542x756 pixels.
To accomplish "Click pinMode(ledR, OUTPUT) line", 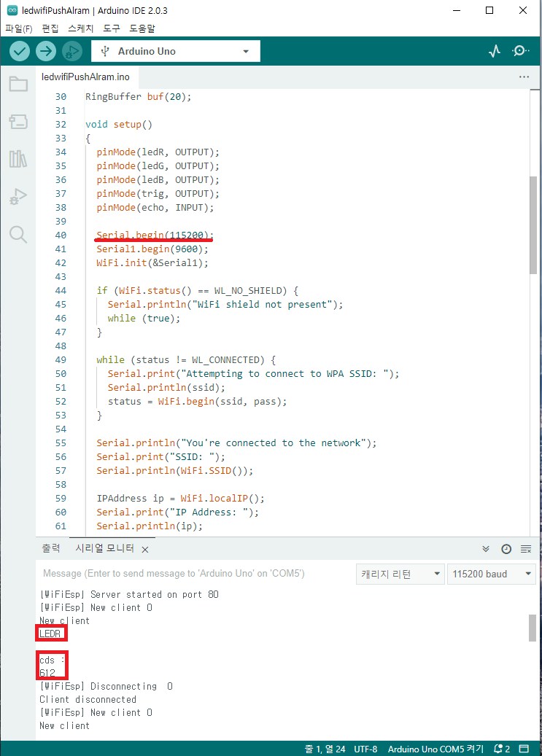I will [158, 152].
